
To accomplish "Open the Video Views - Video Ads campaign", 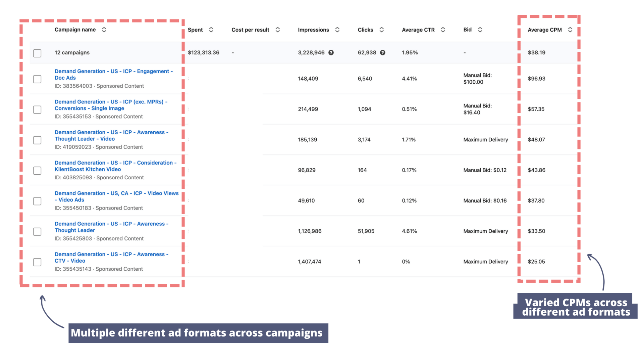I will pyautogui.click(x=116, y=196).
